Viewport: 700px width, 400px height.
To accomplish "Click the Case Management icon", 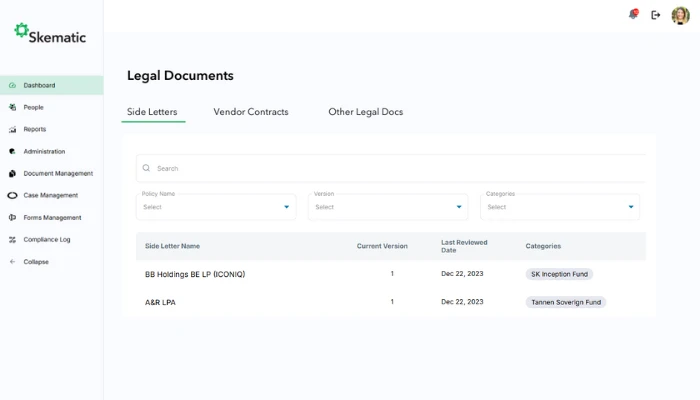I will [x=12, y=195].
